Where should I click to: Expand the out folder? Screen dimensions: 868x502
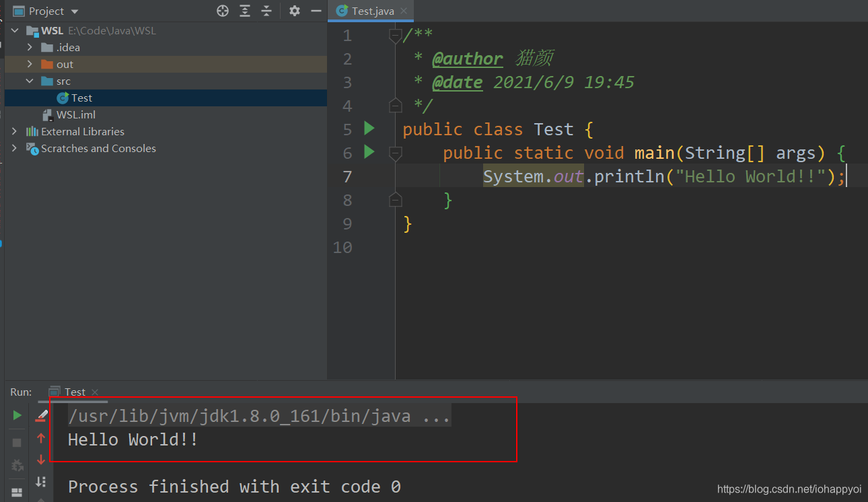click(30, 65)
